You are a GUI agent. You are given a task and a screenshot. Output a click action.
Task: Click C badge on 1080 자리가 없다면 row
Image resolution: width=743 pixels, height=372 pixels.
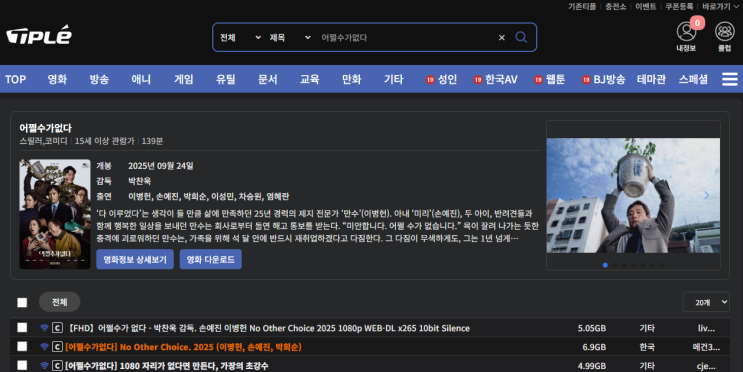[x=57, y=366]
